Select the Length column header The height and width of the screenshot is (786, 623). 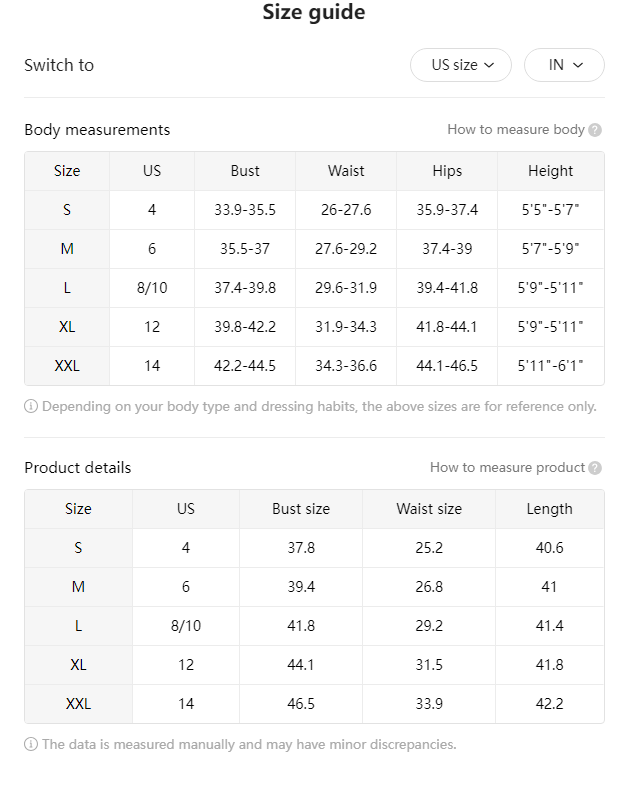[x=549, y=509]
